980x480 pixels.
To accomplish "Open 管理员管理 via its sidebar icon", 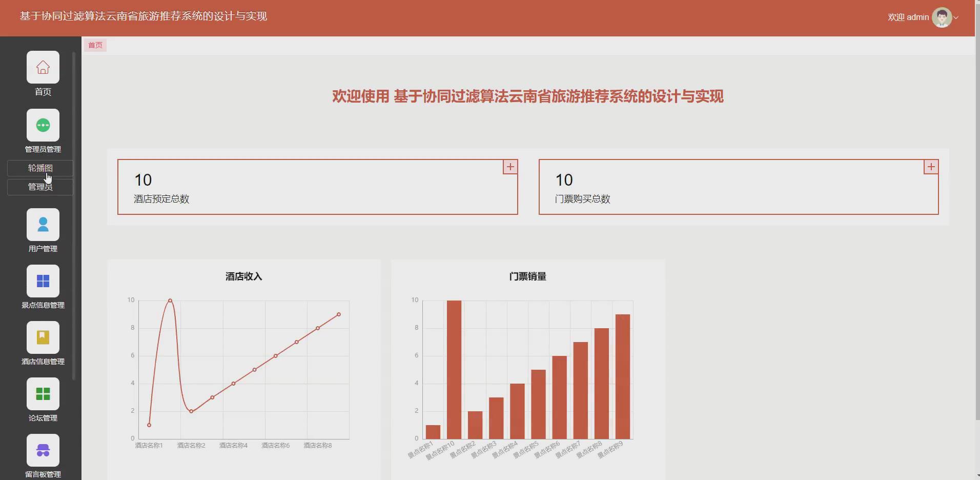I will pyautogui.click(x=43, y=125).
